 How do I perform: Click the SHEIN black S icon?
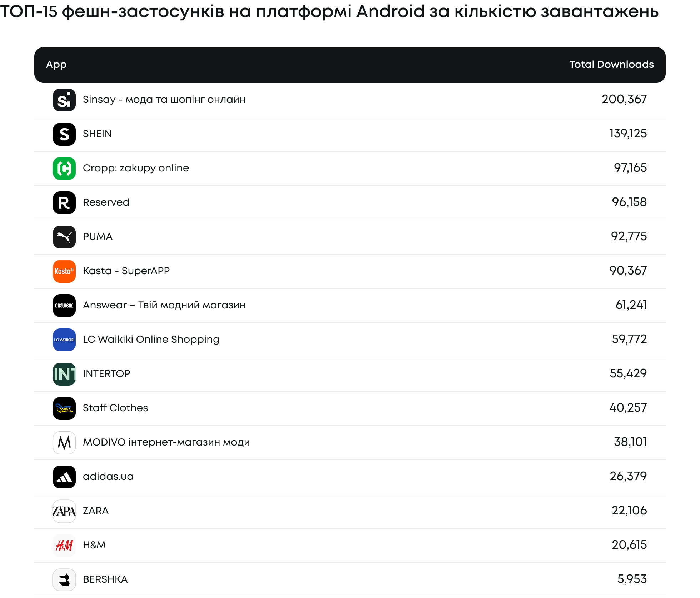64,134
